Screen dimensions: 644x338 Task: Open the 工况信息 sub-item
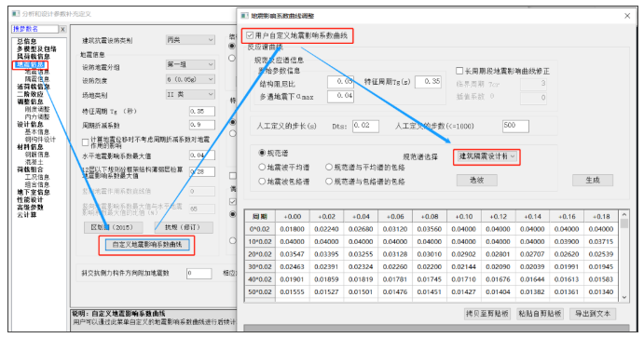click(x=37, y=177)
